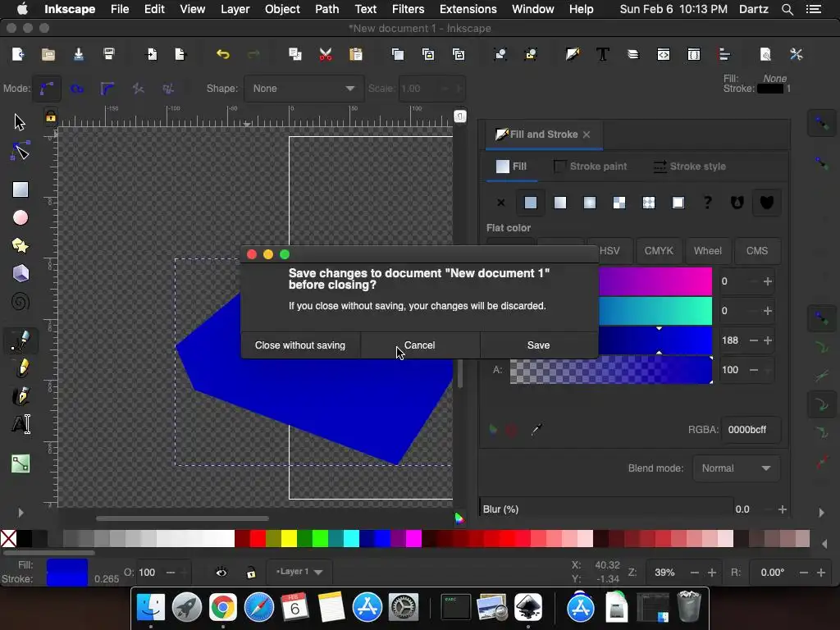840x630 pixels.
Task: Select the Calligraphy tool
Action: pyautogui.click(x=21, y=397)
